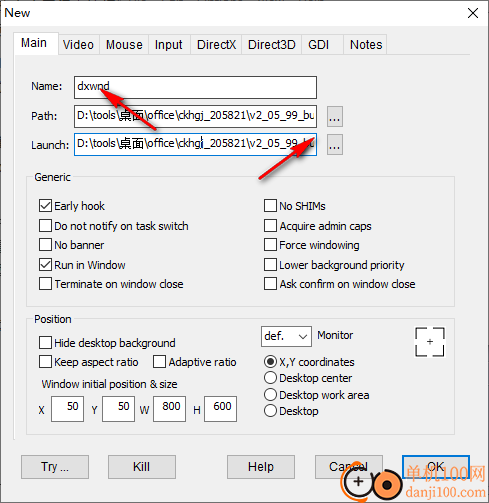
Task: Click the Kill button
Action: tap(142, 467)
